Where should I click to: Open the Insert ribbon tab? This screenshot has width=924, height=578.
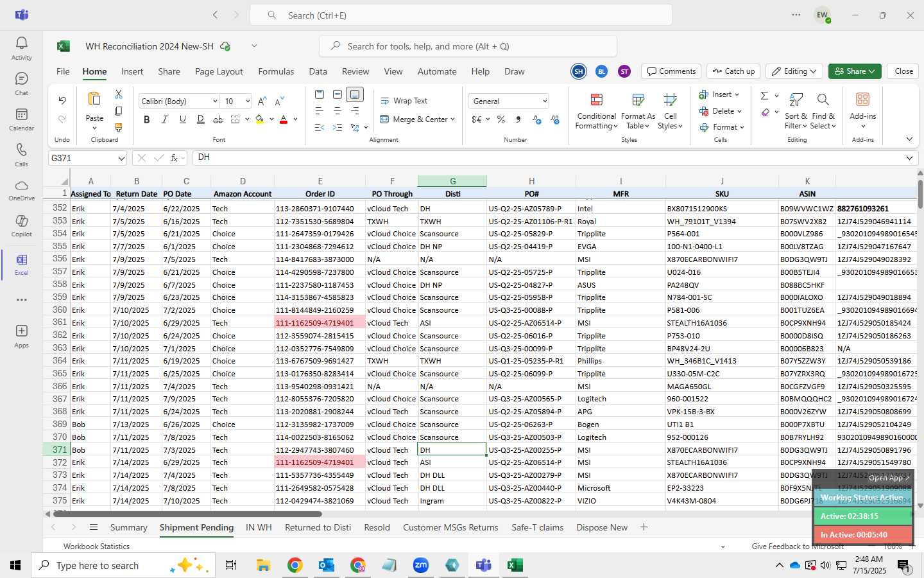[x=132, y=71]
